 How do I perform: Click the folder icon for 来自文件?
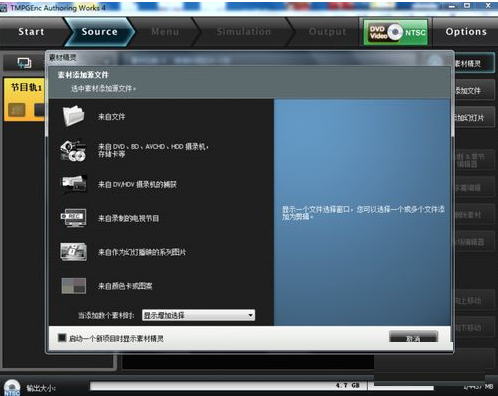click(73, 116)
